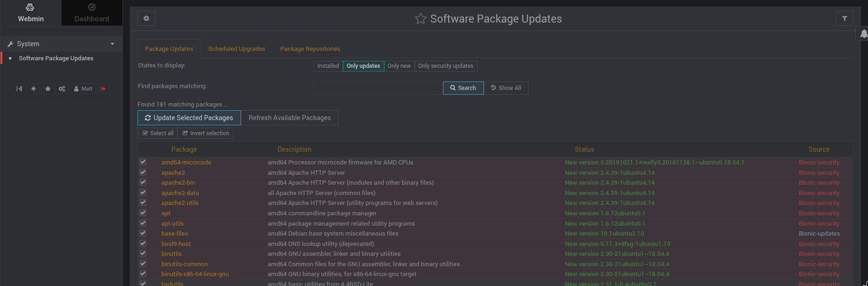Open the binutils-common package link
868x286 pixels.
pyautogui.click(x=185, y=264)
